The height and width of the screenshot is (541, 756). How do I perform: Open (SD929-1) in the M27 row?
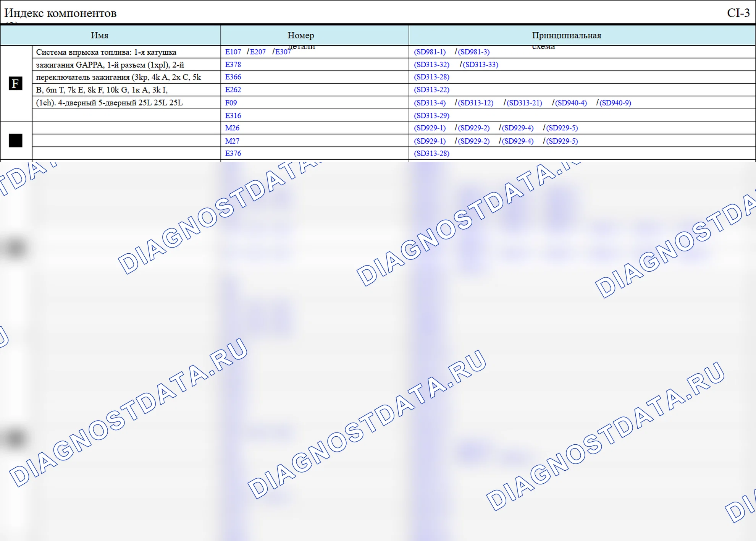tap(430, 141)
